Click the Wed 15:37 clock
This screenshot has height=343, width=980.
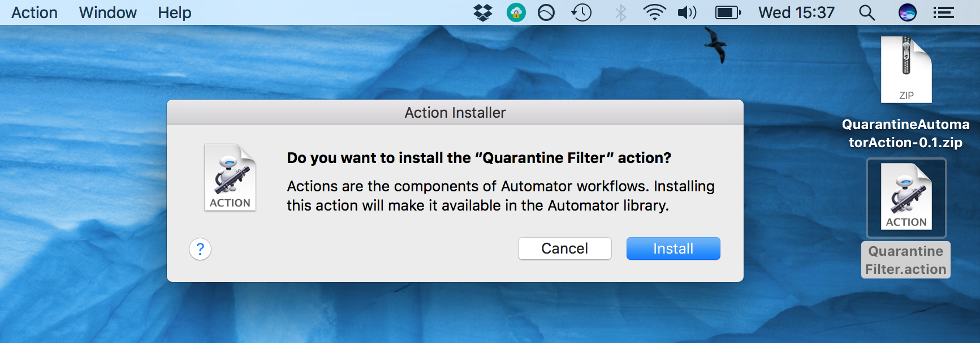point(796,12)
